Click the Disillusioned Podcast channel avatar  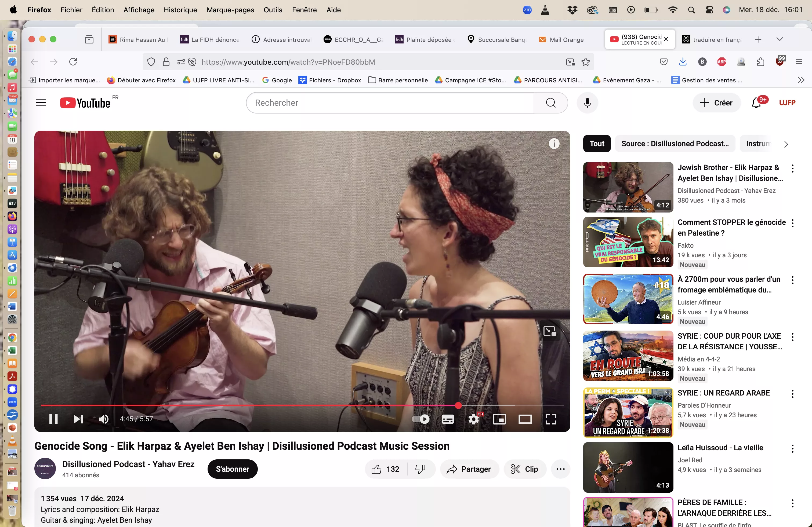click(45, 468)
